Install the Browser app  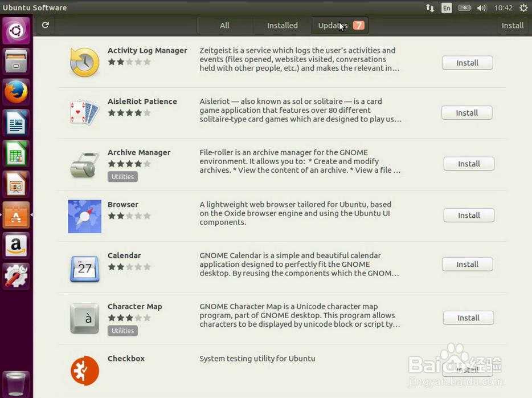click(469, 216)
